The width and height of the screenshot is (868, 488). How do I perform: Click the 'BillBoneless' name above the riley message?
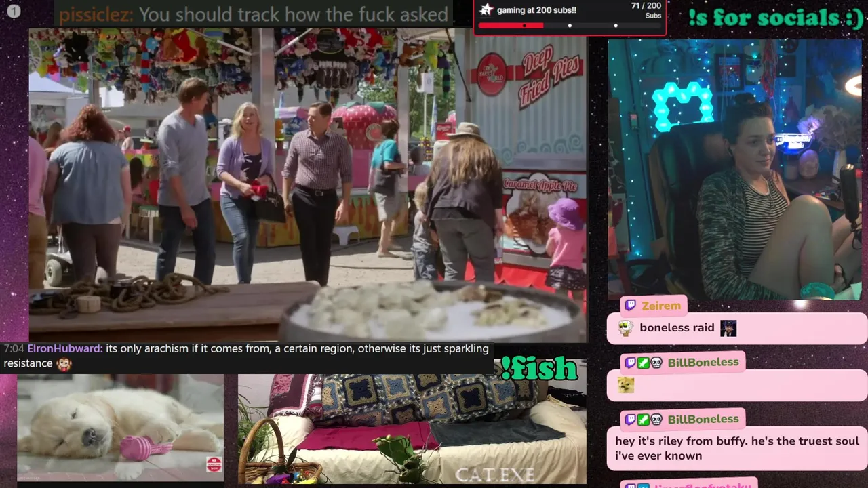pos(703,420)
